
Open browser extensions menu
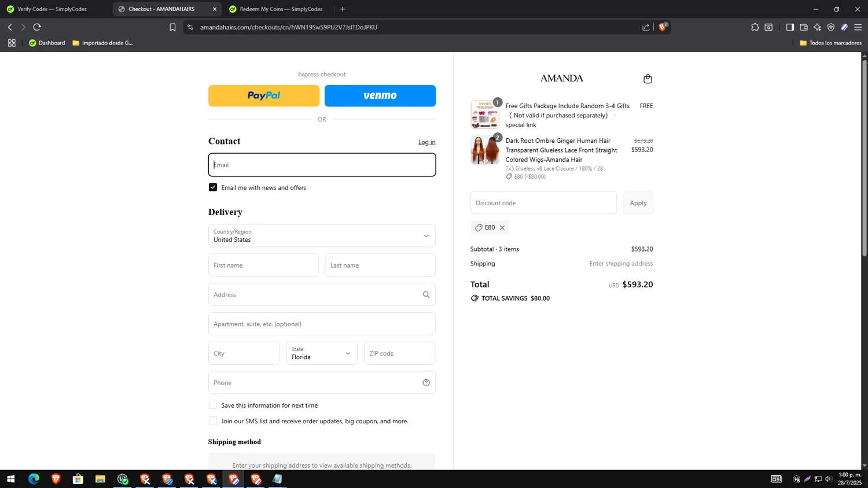755,27
